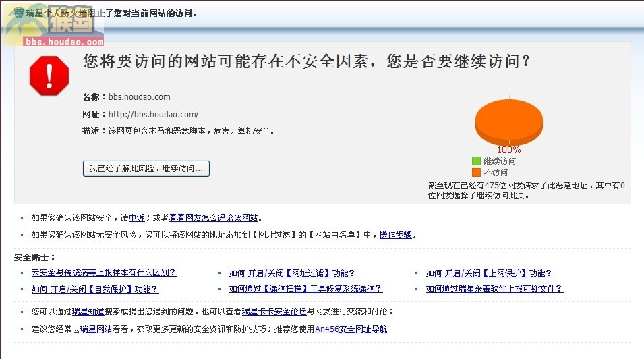The image size is (644, 359).
Task: Open 云安全与传统病毒上报样本有什么区别 link
Action: [x=105, y=273]
